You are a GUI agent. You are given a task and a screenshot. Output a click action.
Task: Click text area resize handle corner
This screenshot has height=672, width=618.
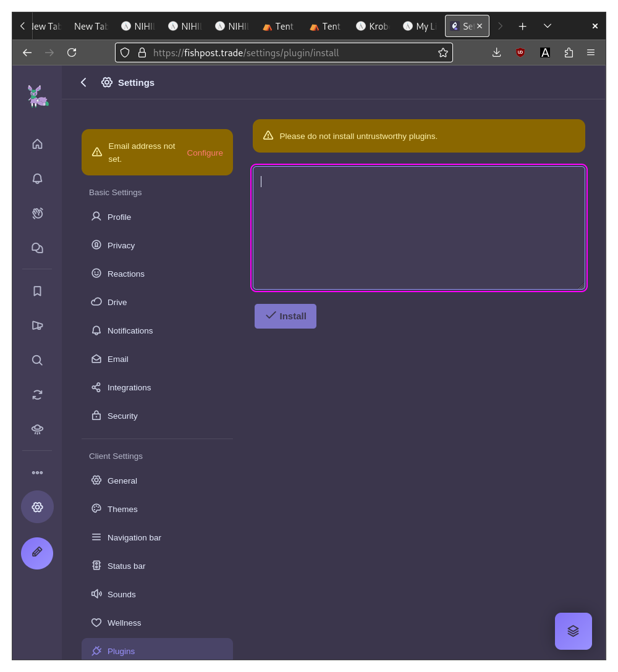pos(581,286)
